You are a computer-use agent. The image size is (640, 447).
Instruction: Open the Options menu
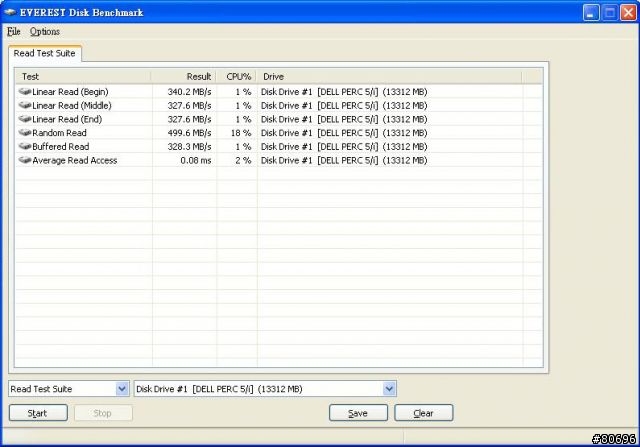(44, 31)
